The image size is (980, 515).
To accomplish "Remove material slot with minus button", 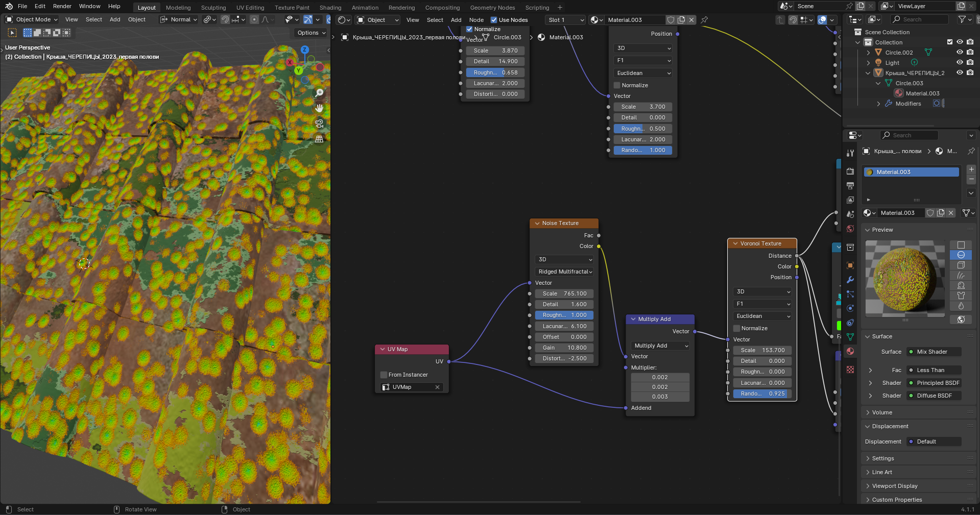I will [x=971, y=179].
